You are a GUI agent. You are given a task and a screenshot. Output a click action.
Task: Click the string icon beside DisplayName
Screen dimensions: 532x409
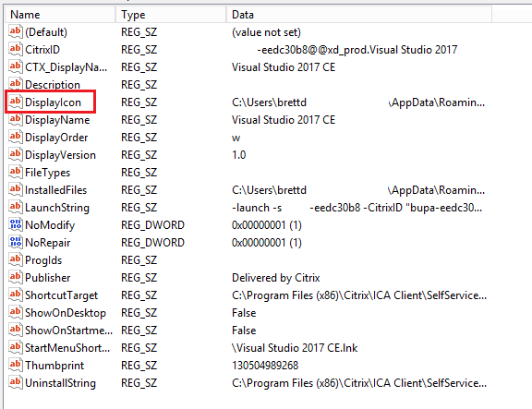(16, 120)
